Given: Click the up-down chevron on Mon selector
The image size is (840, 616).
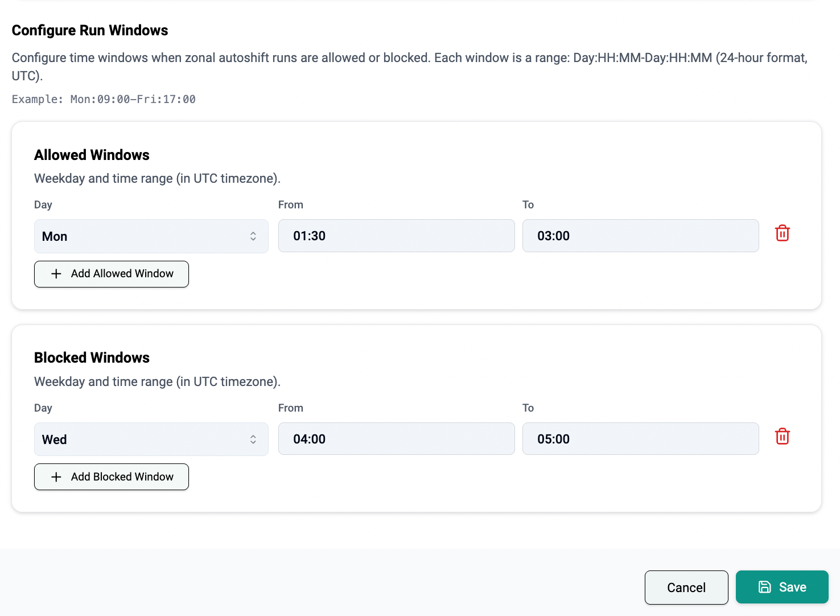Looking at the screenshot, I should pyautogui.click(x=253, y=236).
